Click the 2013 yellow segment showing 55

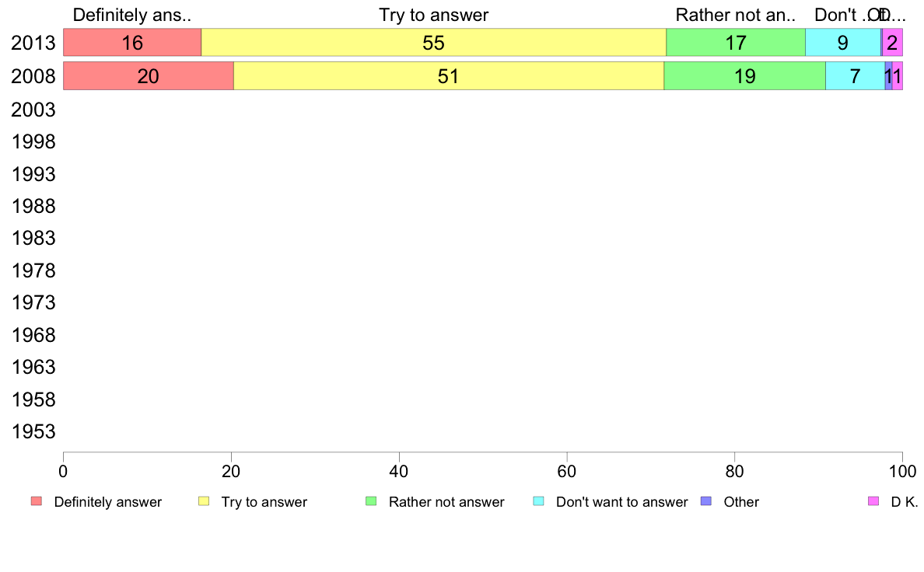pyautogui.click(x=433, y=43)
